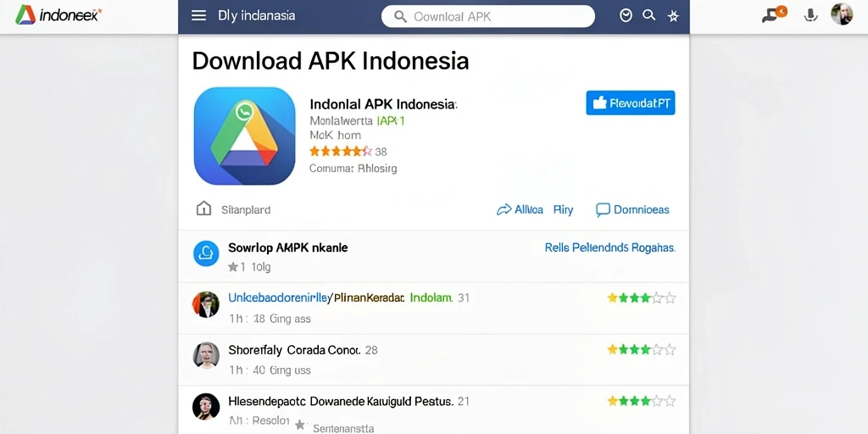Click the Unkcebaodorenirlley reviewer name link

point(280,298)
